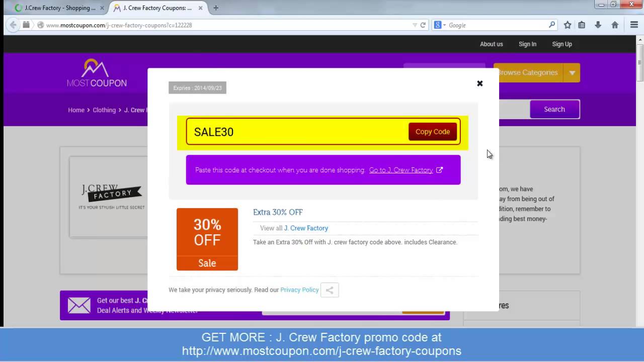Go to Clothing breadcrumb link
This screenshot has height=362, width=644.
tap(104, 110)
